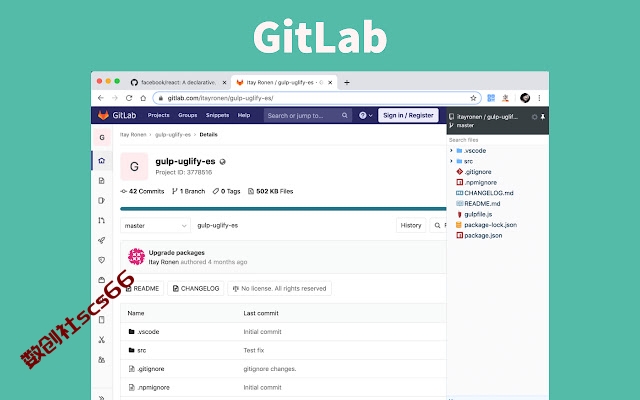Click the browser home icon
640x400 pixels.
[143, 98]
